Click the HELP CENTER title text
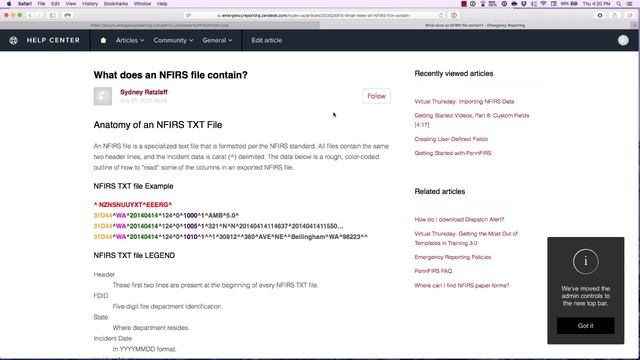This screenshot has height=360, width=640. click(53, 40)
